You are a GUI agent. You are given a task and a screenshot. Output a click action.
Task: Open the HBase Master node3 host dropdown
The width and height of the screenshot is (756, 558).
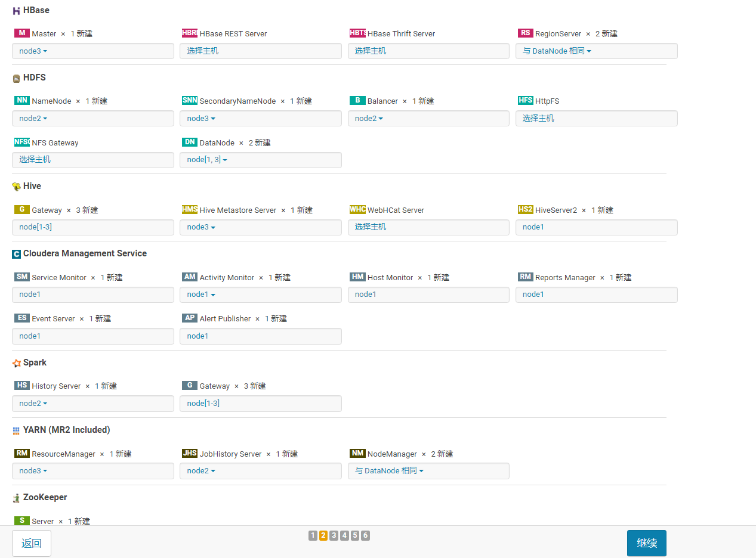93,51
